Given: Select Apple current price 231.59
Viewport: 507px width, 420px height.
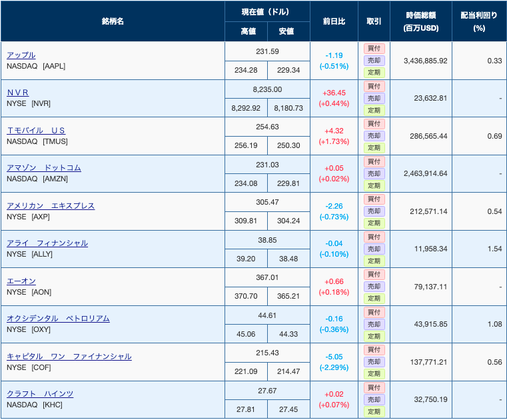Looking at the screenshot, I should point(267,51).
